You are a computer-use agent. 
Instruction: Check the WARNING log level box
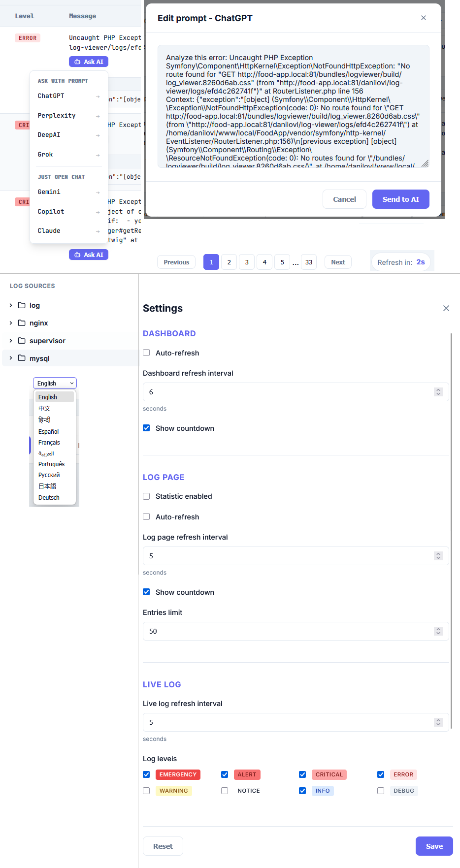[x=146, y=791]
